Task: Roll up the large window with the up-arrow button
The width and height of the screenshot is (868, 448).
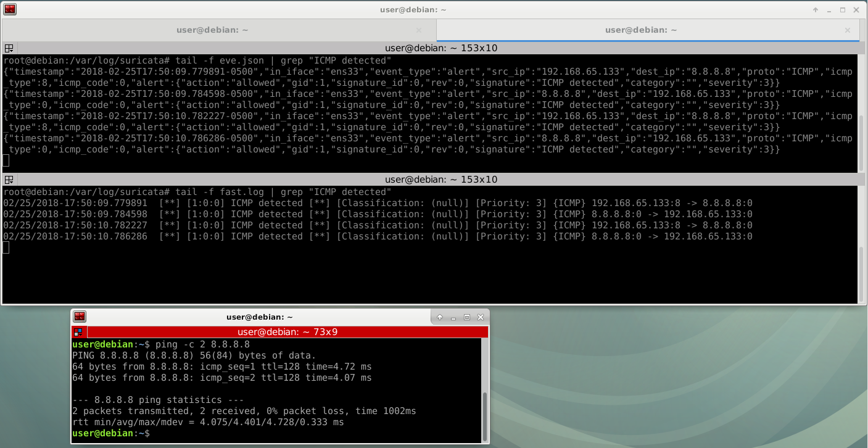Action: coord(816,10)
